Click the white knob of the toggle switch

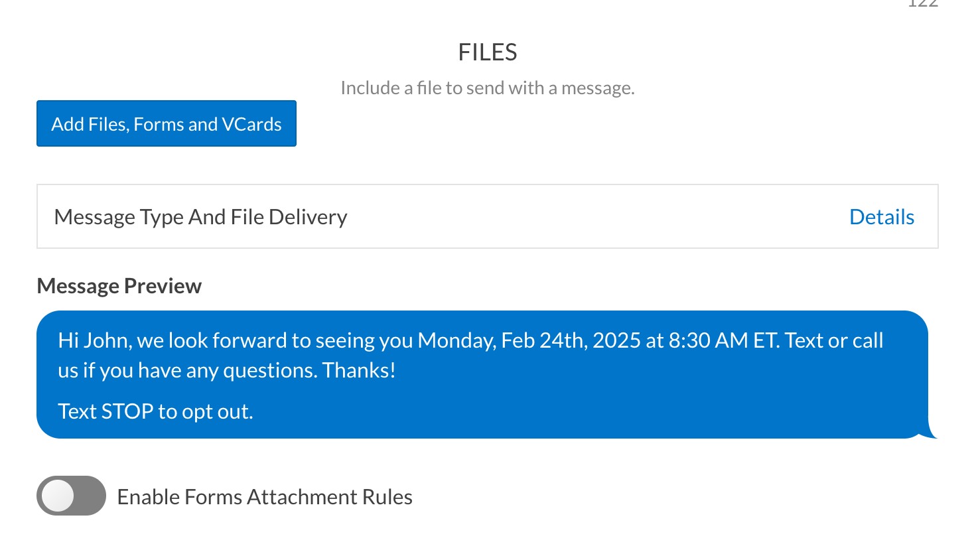pyautogui.click(x=58, y=496)
